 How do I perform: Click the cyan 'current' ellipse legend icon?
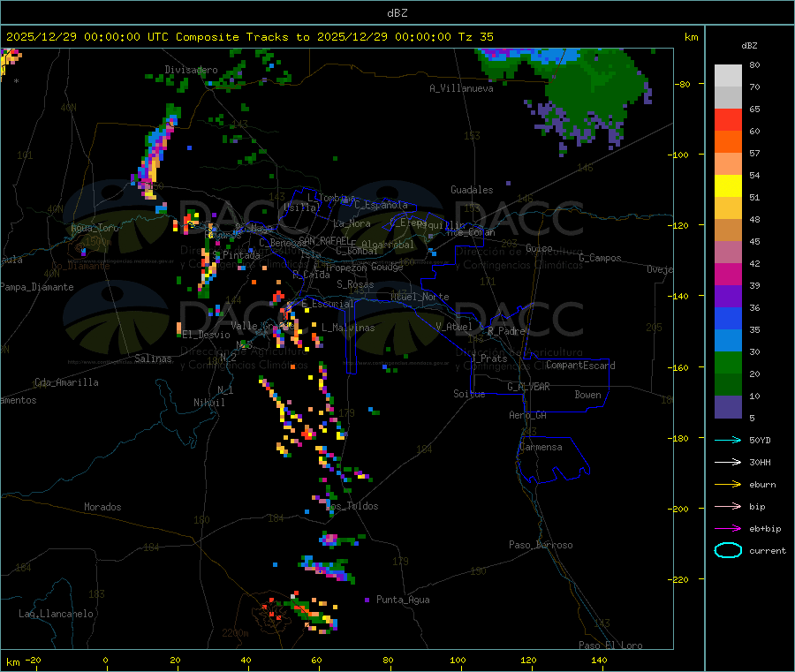coord(728,550)
